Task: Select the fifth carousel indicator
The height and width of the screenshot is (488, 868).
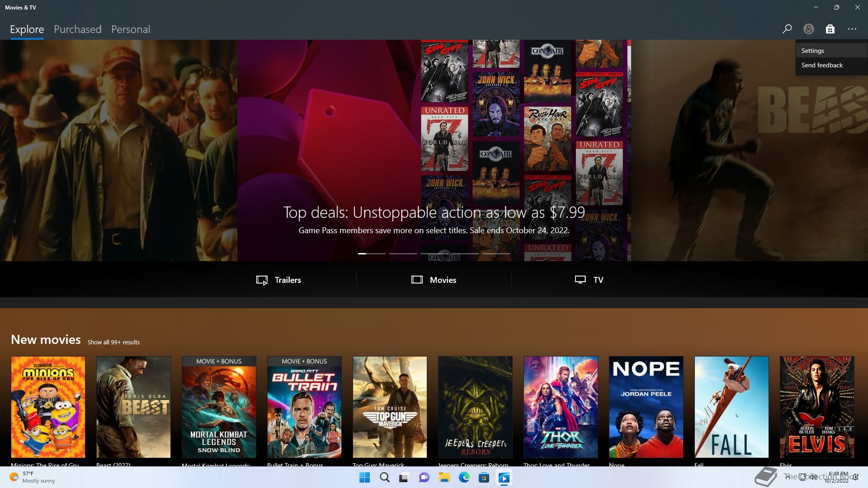Action: (x=496, y=253)
